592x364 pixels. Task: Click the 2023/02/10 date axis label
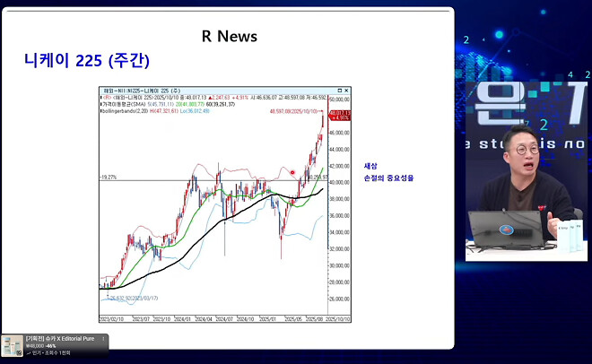[111, 319]
